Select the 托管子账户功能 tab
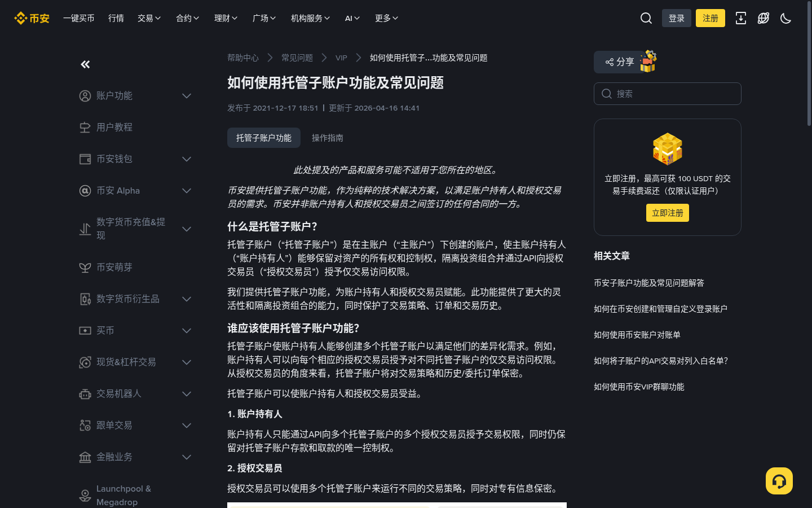The width and height of the screenshot is (812, 508). (264, 138)
